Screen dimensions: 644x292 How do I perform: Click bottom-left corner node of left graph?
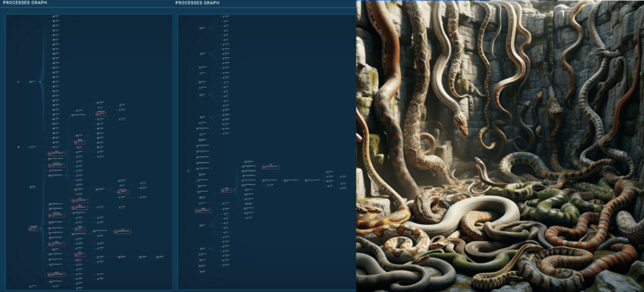(33, 286)
